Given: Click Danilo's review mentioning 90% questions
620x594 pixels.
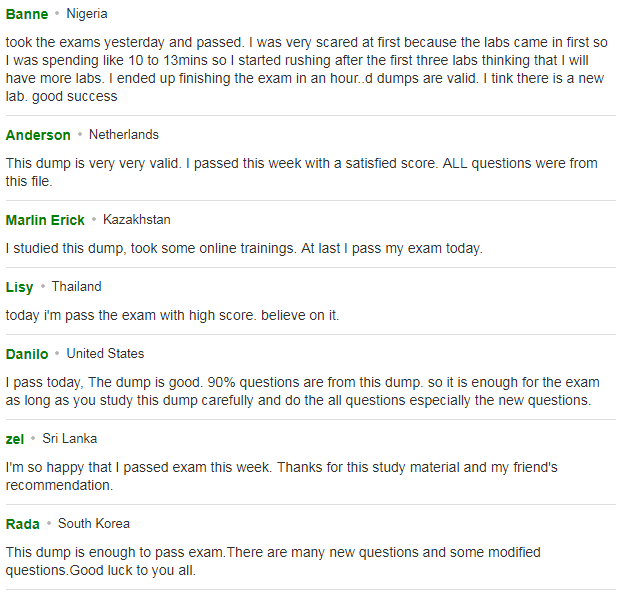Looking at the screenshot, I should tap(302, 392).
